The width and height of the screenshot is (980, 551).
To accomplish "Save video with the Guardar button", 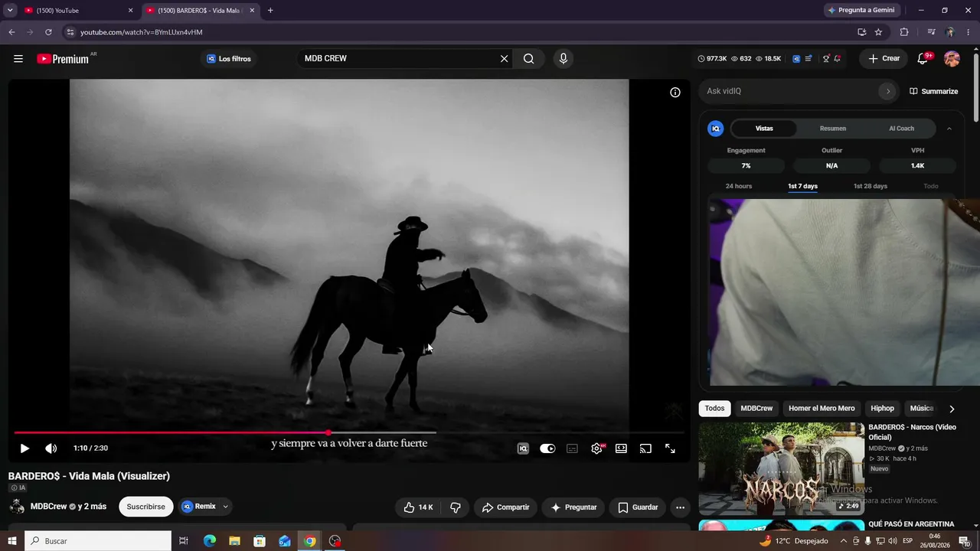I will pyautogui.click(x=638, y=507).
